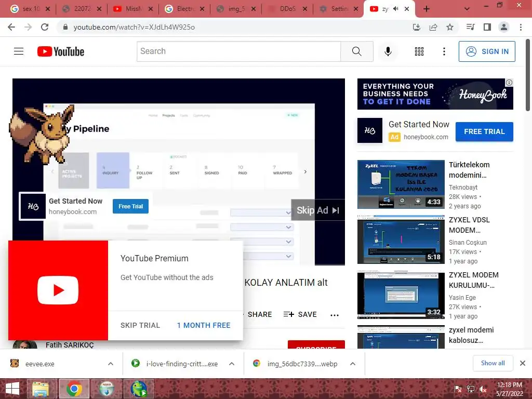Open the YouTube apps grid icon

[x=419, y=51]
